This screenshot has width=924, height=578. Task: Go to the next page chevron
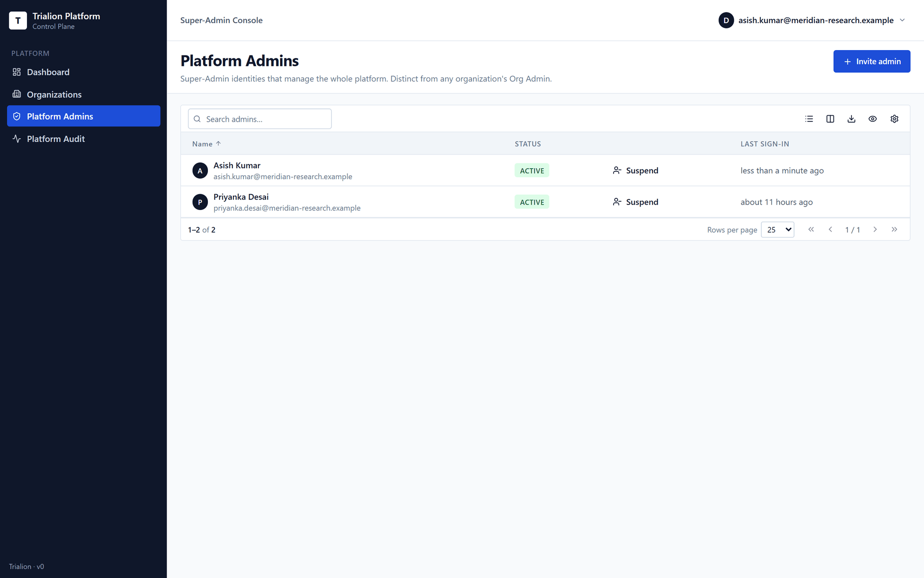(875, 230)
